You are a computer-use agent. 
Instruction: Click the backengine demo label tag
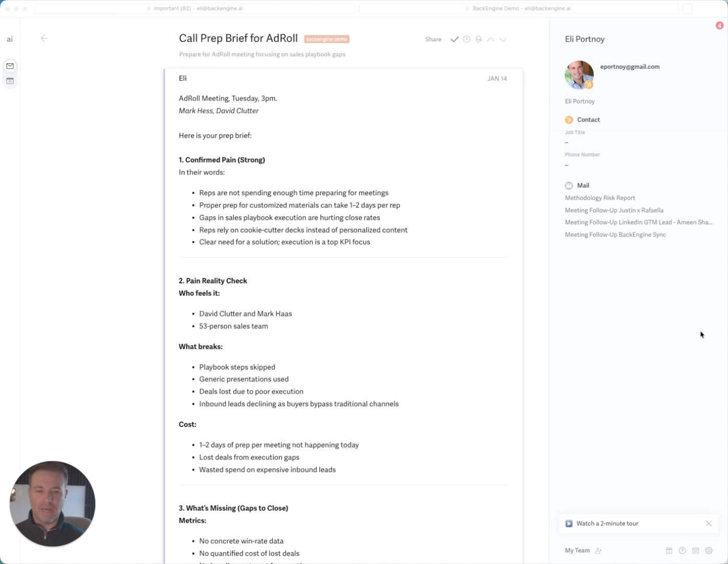[326, 39]
